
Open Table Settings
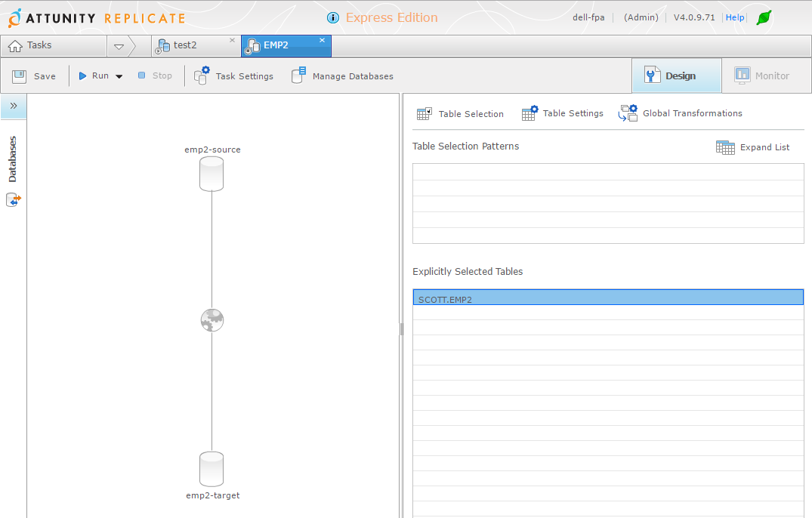point(563,113)
